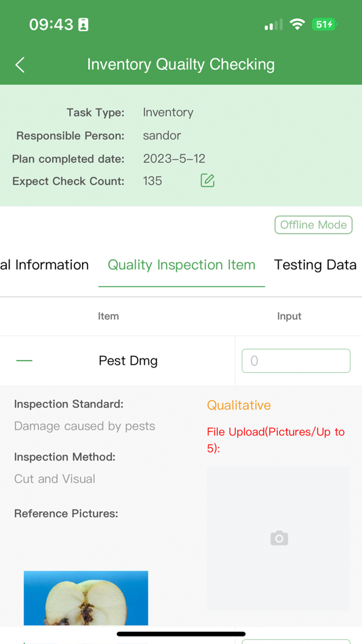Screen dimensions: 362x644
Task: Tap the Qualitative label
Action: pos(239,405)
